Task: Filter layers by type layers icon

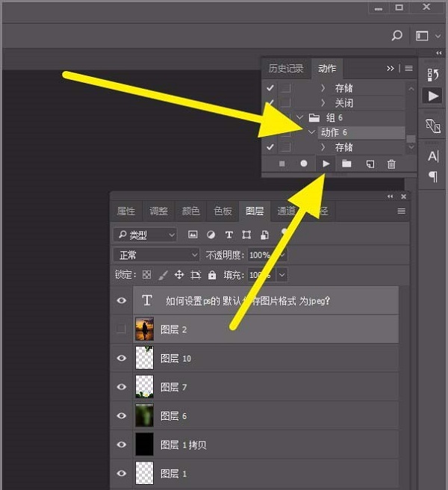Action: [x=228, y=235]
